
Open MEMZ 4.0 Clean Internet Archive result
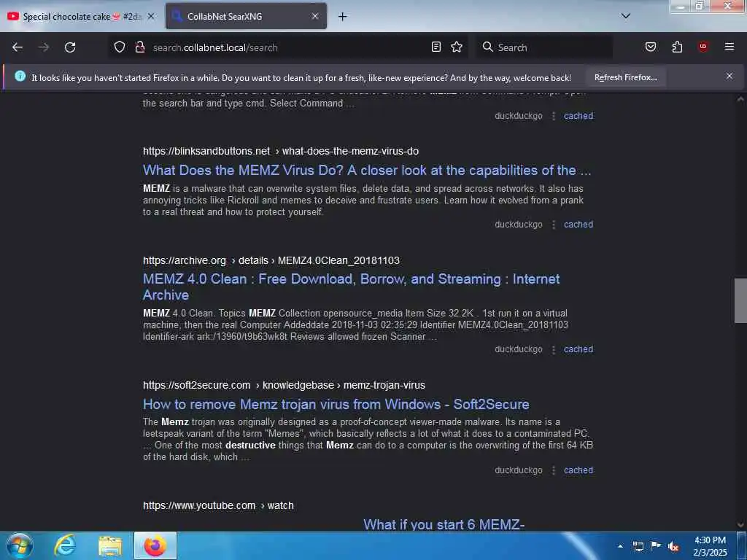pyautogui.click(x=352, y=287)
